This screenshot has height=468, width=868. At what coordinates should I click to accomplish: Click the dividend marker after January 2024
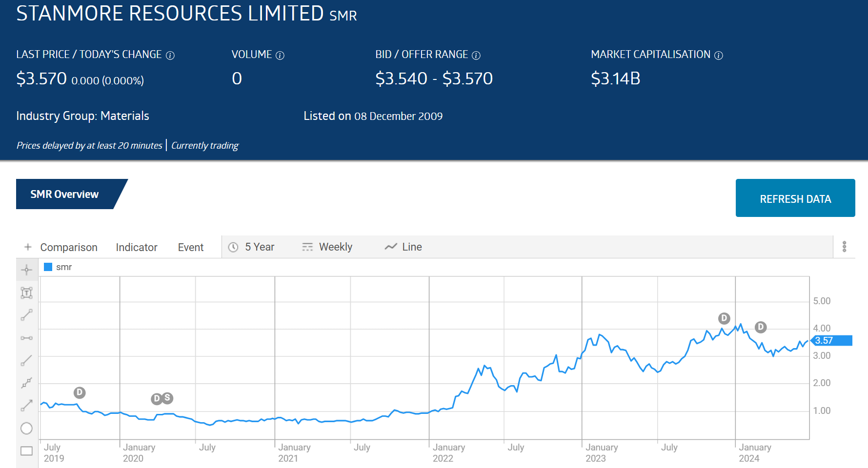(x=761, y=327)
